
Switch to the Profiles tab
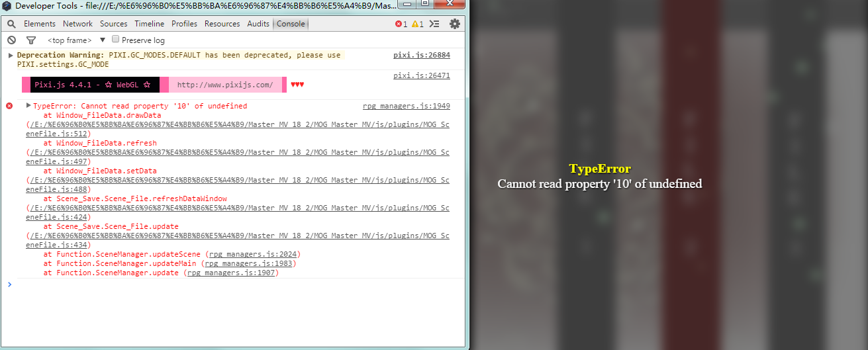pos(184,24)
